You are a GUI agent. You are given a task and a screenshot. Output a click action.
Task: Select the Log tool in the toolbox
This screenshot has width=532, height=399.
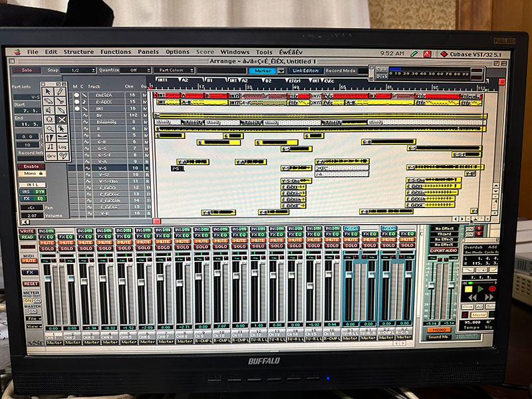tap(63, 147)
